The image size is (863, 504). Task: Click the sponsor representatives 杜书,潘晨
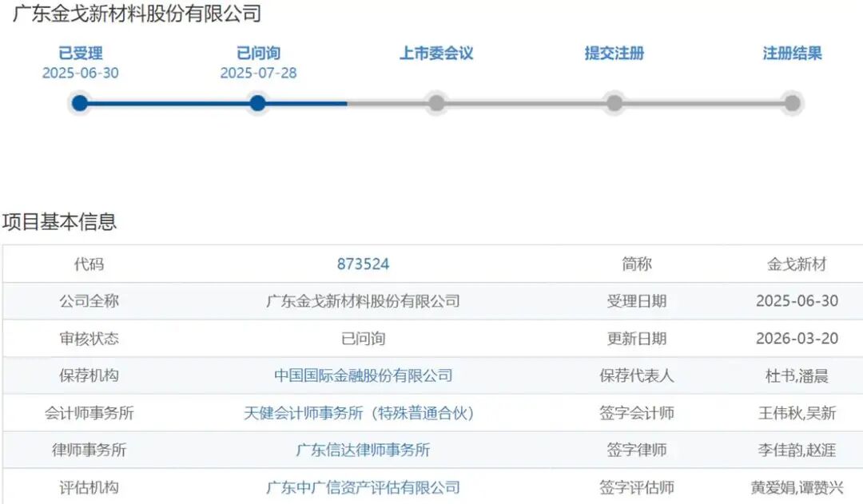tap(797, 375)
